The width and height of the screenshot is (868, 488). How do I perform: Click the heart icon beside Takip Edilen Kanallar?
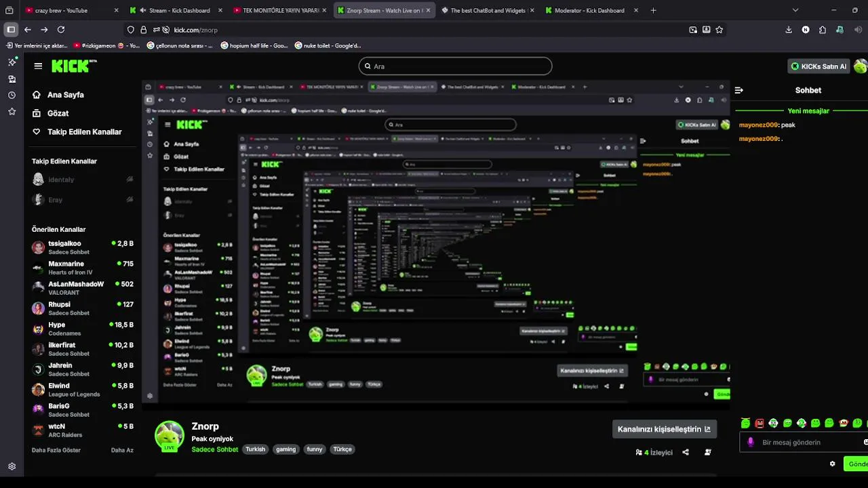pyautogui.click(x=37, y=131)
